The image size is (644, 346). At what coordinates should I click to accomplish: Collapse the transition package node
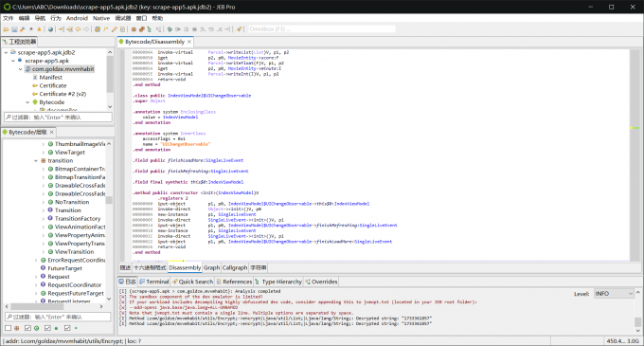point(36,160)
